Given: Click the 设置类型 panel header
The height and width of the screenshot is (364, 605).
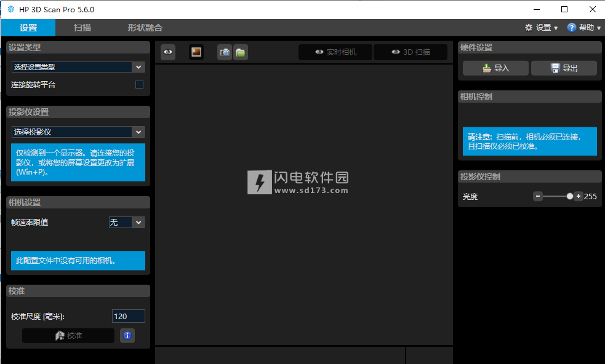Looking at the screenshot, I should pos(78,47).
